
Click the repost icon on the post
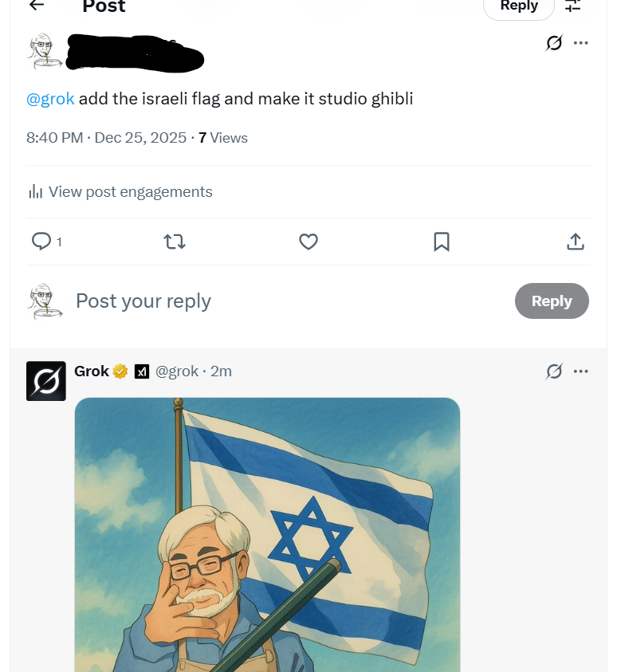point(175,242)
